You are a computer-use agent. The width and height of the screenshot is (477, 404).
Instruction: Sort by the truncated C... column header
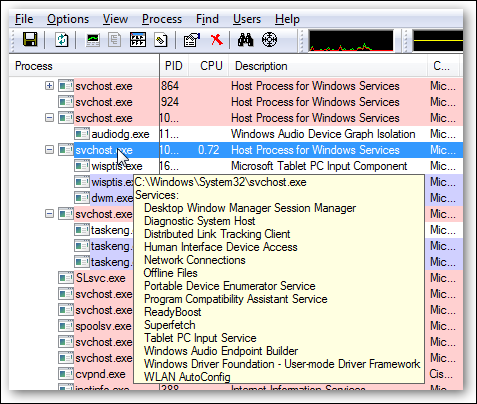coord(443,66)
